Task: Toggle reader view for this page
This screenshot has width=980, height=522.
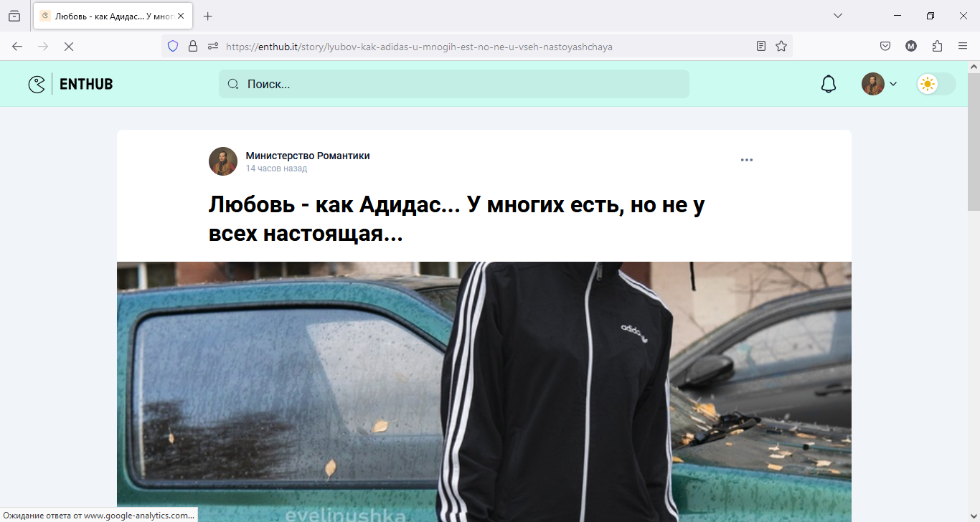Action: (x=761, y=47)
